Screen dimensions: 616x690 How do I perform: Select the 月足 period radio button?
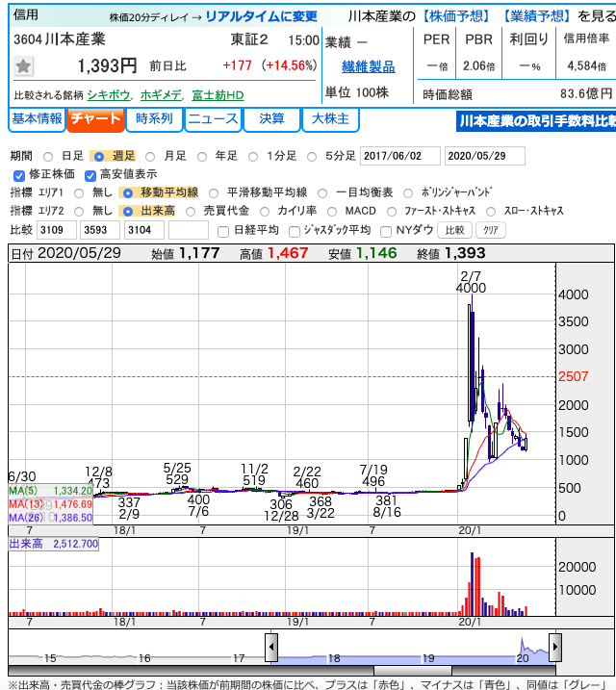[x=150, y=157]
